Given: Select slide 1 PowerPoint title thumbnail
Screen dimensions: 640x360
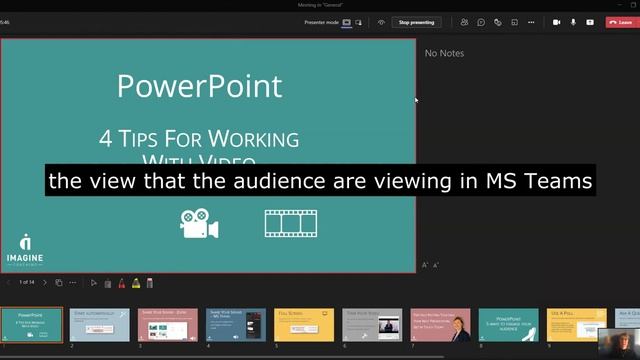Looking at the screenshot, I should (32, 325).
